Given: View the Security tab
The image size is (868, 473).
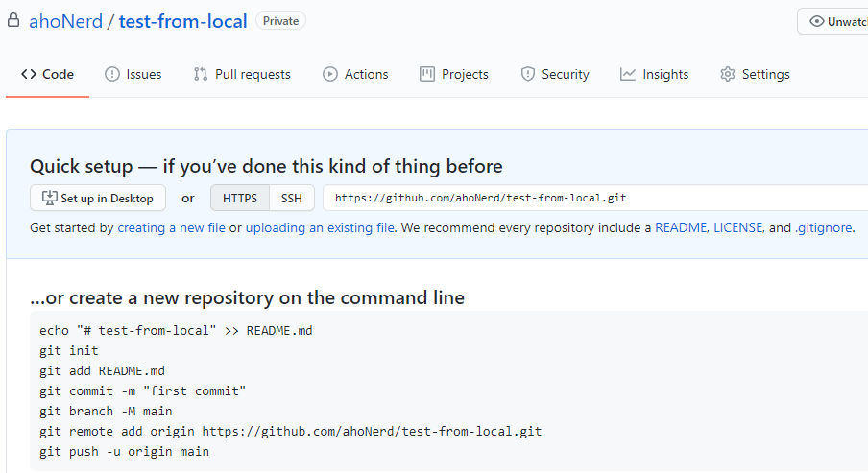Looking at the screenshot, I should coord(555,74).
